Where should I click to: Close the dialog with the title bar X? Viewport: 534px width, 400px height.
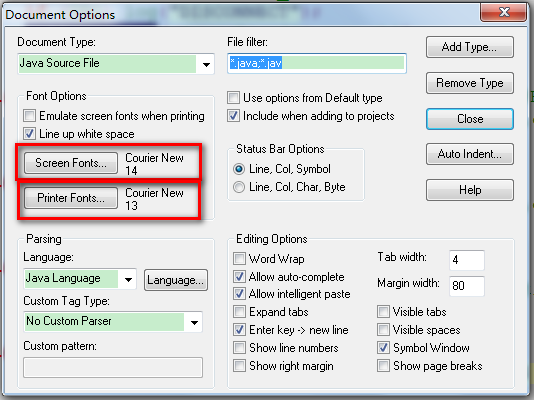[x=503, y=12]
